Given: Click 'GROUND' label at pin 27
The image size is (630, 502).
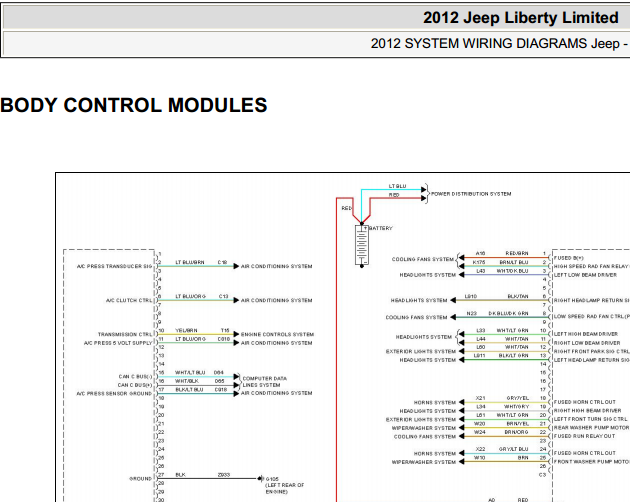Looking at the screenshot, I should click(x=140, y=479).
